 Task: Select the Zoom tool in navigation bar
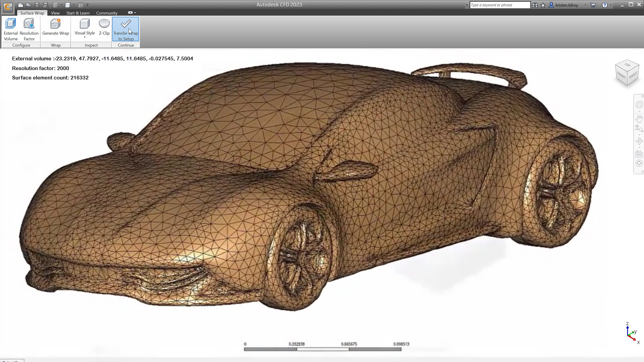(x=639, y=128)
